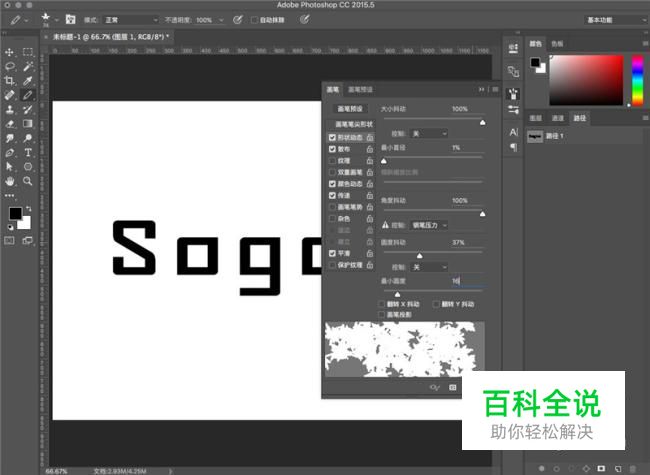This screenshot has width=650, height=475.
Task: Select the Dodge tool
Action: click(28, 138)
